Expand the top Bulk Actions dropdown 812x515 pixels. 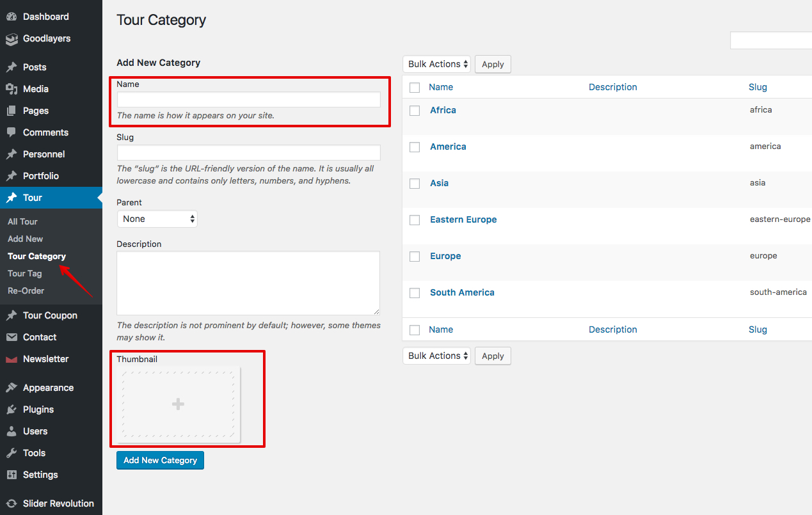tap(436, 64)
